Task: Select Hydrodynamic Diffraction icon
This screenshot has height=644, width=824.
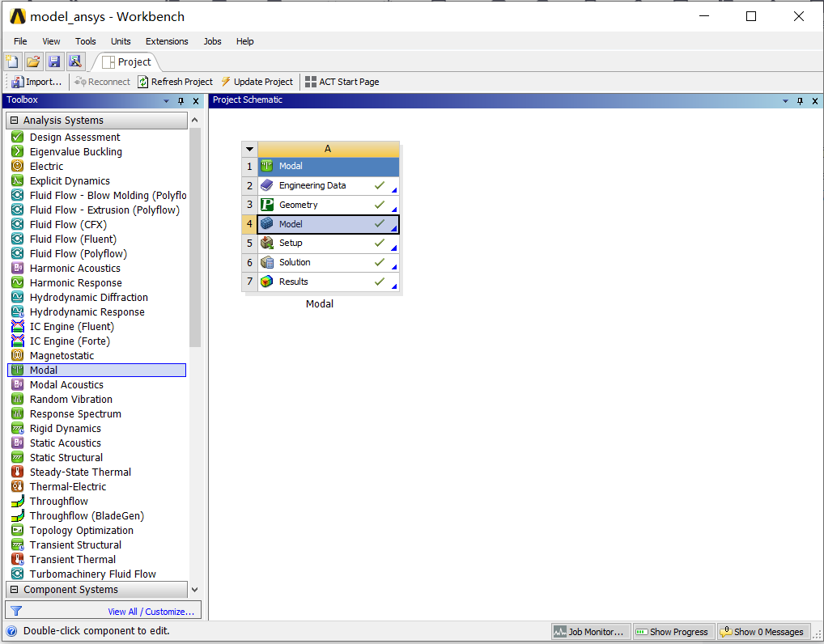Action: (x=17, y=297)
